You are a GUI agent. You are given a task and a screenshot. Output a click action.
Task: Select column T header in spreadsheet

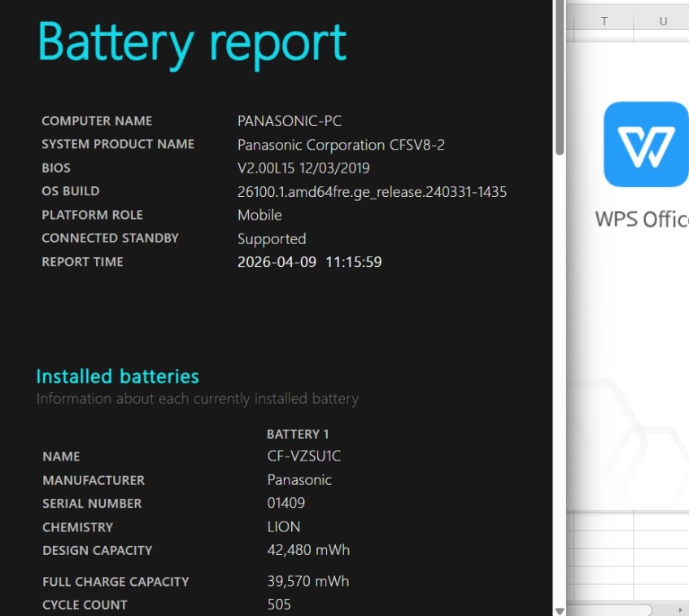(x=604, y=21)
